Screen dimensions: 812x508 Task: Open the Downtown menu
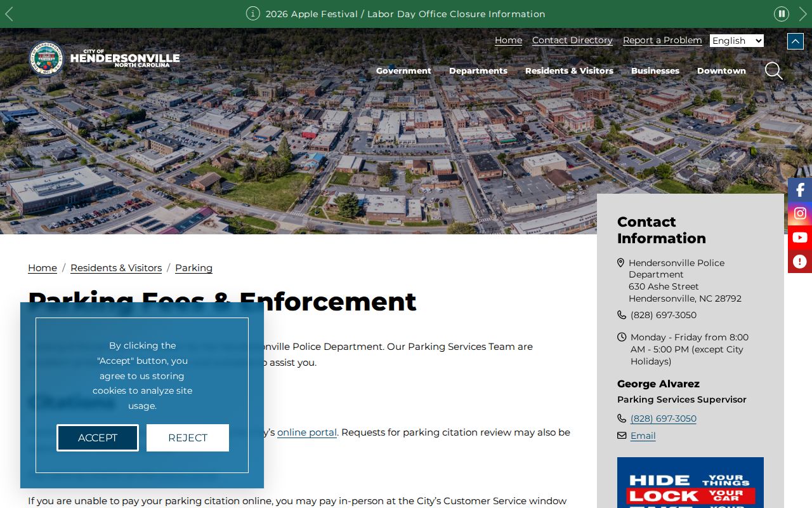[721, 70]
